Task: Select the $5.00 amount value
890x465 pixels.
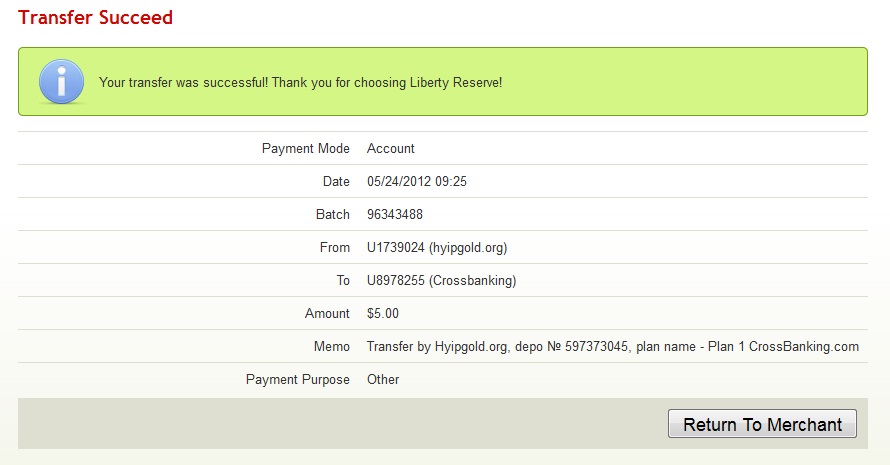Action: (x=383, y=314)
